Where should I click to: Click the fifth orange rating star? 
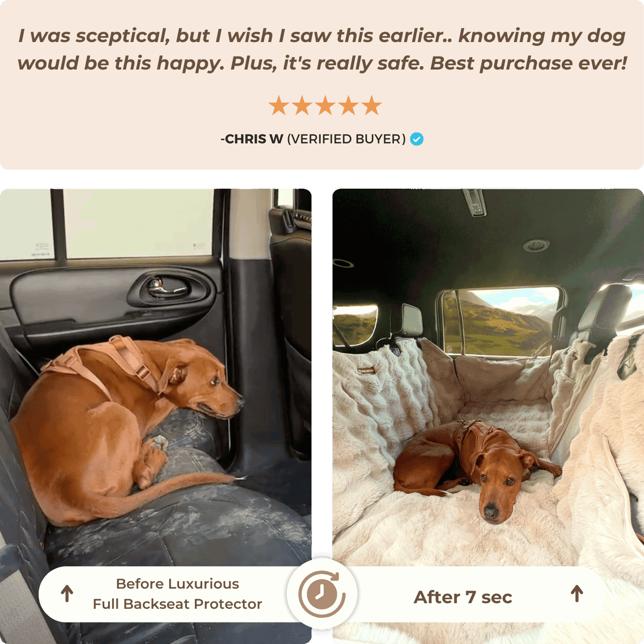(x=372, y=106)
